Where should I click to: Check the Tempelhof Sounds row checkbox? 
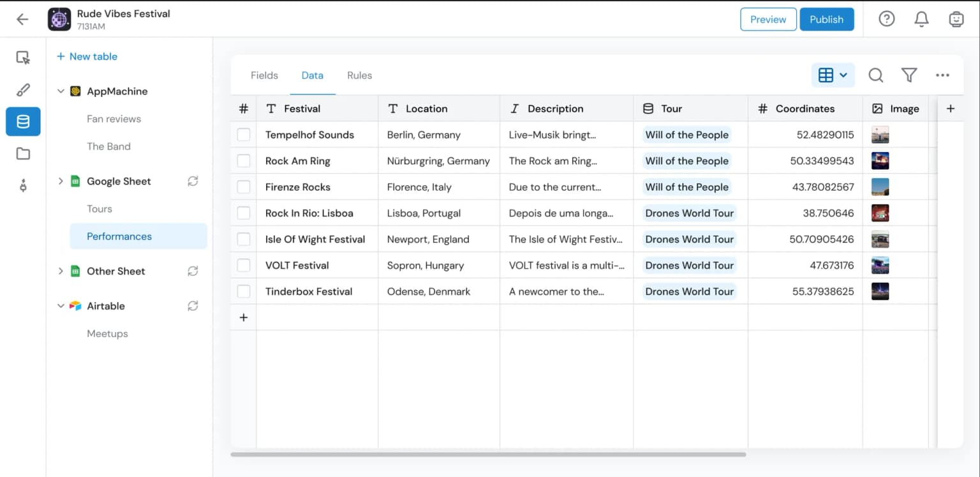[x=243, y=134]
